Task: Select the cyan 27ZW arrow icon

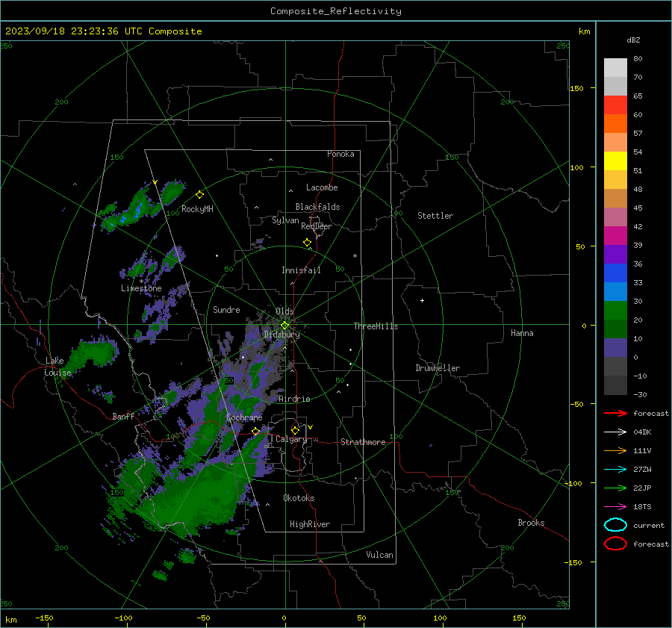Action: coord(615,470)
